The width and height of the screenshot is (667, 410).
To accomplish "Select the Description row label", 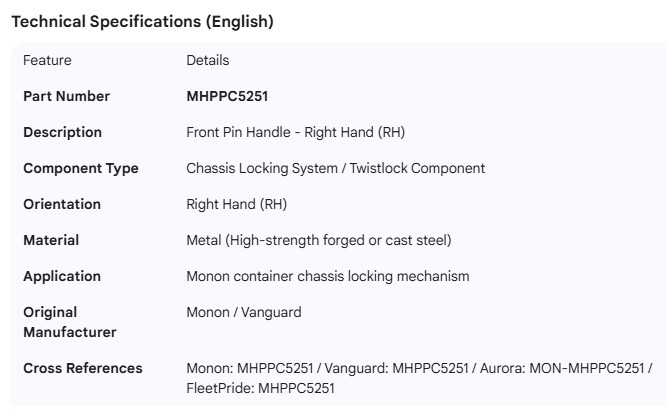I will click(x=62, y=132).
